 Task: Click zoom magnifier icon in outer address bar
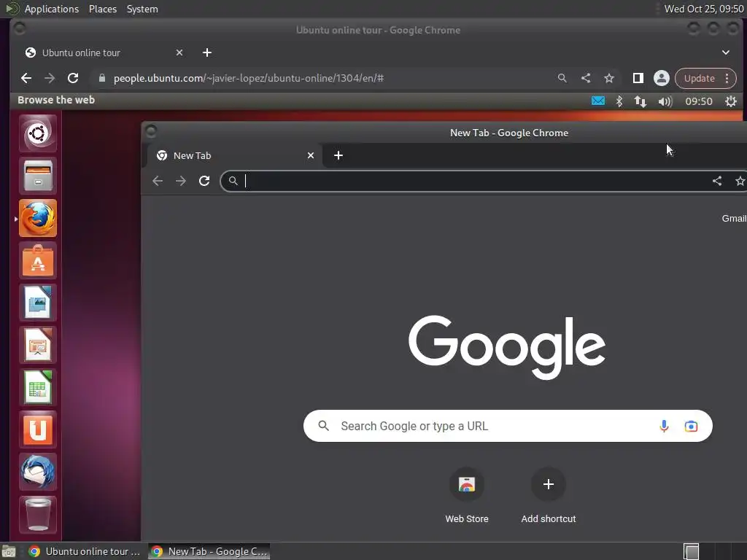pyautogui.click(x=562, y=78)
